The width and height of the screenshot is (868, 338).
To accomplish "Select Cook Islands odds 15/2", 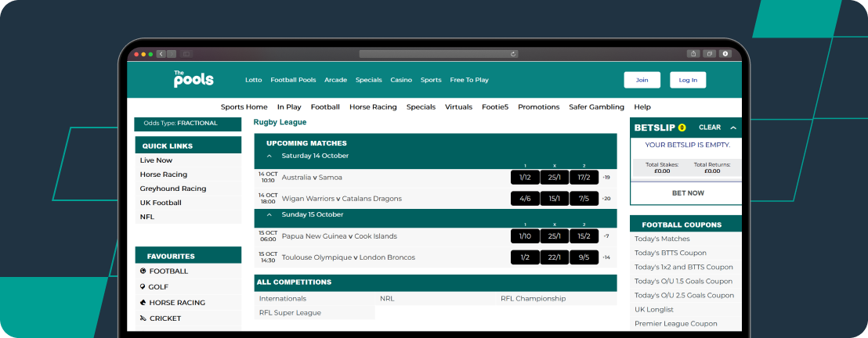I will pos(584,236).
